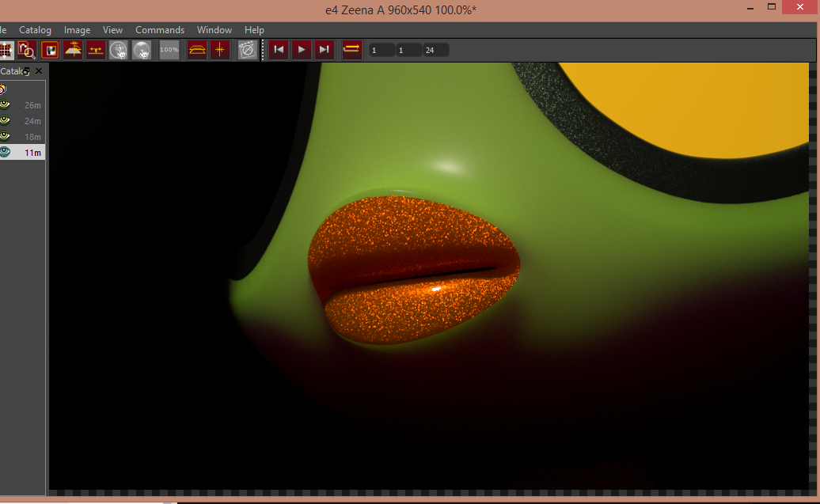The width and height of the screenshot is (820, 504).
Task: Select the 11m catalog entry
Action: (22, 152)
